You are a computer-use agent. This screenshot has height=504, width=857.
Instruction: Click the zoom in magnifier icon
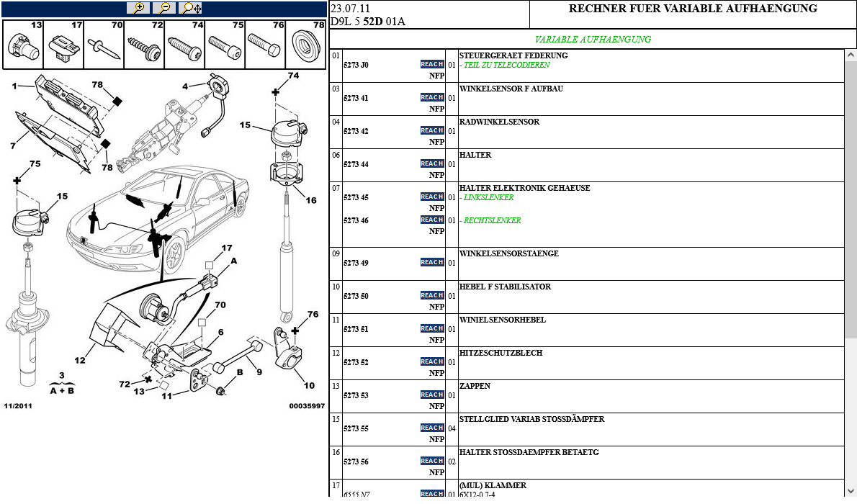click(x=138, y=8)
